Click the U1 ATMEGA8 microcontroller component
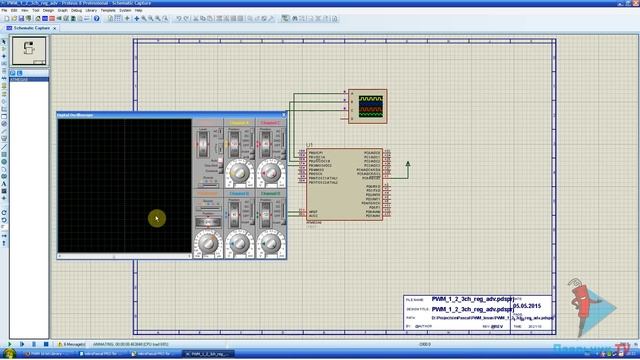Image resolution: width=640 pixels, height=360 pixels. 344,184
